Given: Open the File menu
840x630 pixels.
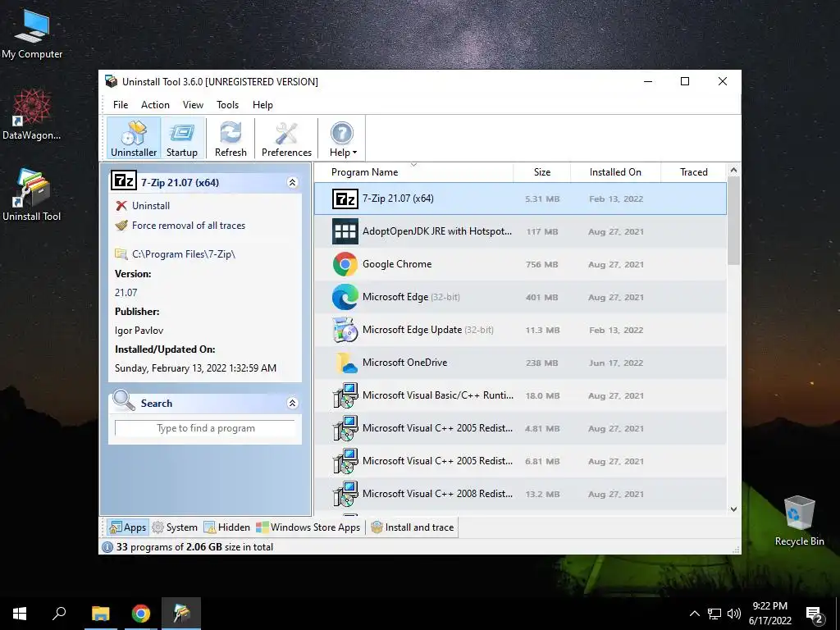Looking at the screenshot, I should [121, 105].
